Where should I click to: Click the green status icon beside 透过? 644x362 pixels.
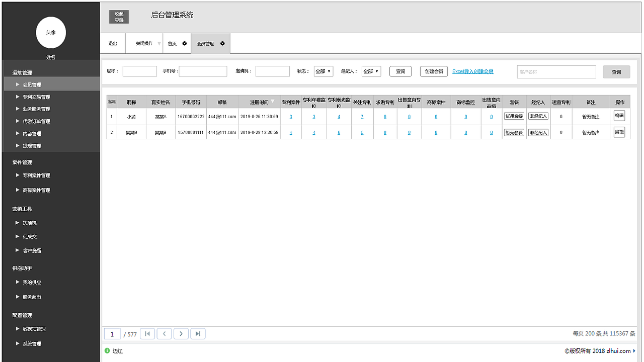point(107,350)
